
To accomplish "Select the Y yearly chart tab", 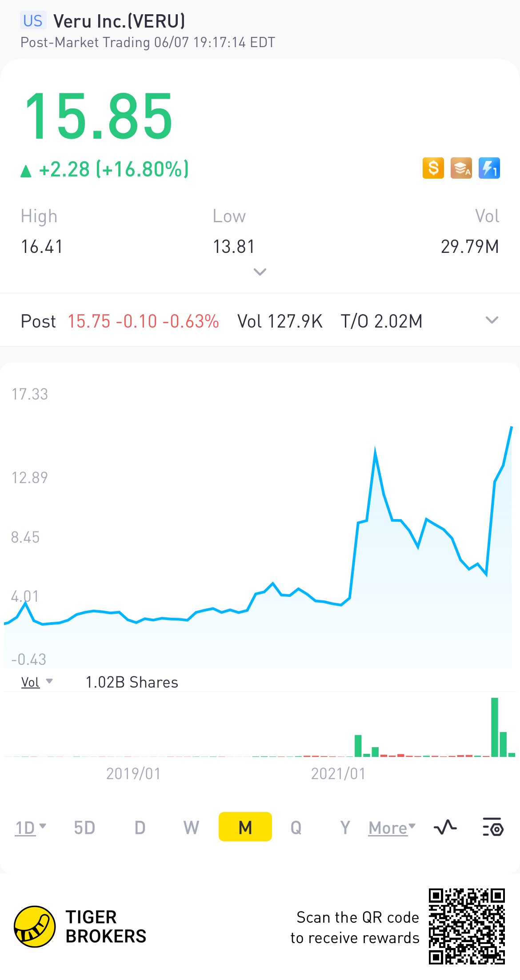I will pyautogui.click(x=345, y=828).
